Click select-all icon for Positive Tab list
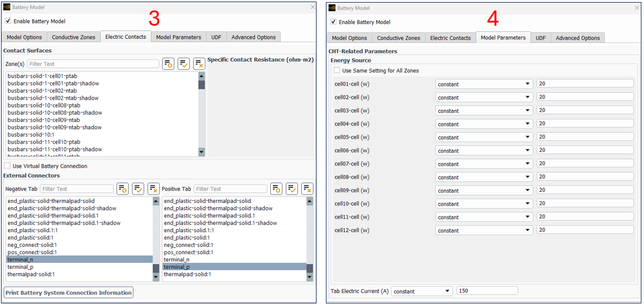This screenshot has width=644, height=305. coord(292,189)
